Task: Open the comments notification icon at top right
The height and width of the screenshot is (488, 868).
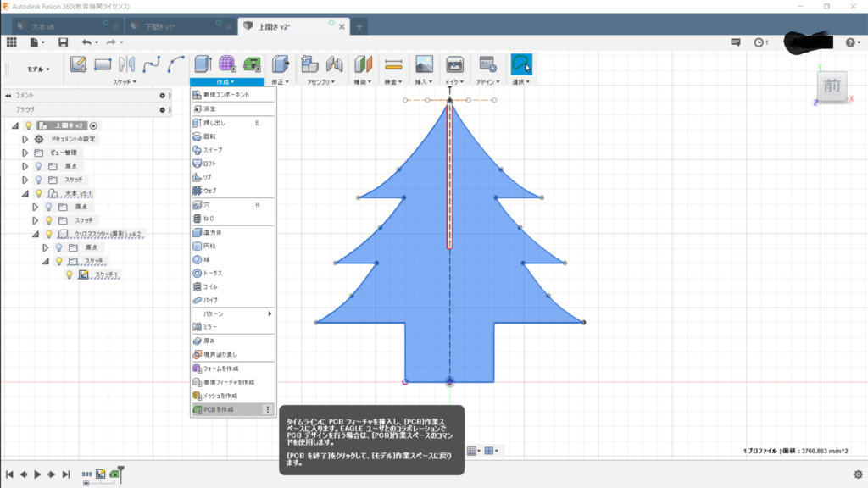Action: point(736,42)
